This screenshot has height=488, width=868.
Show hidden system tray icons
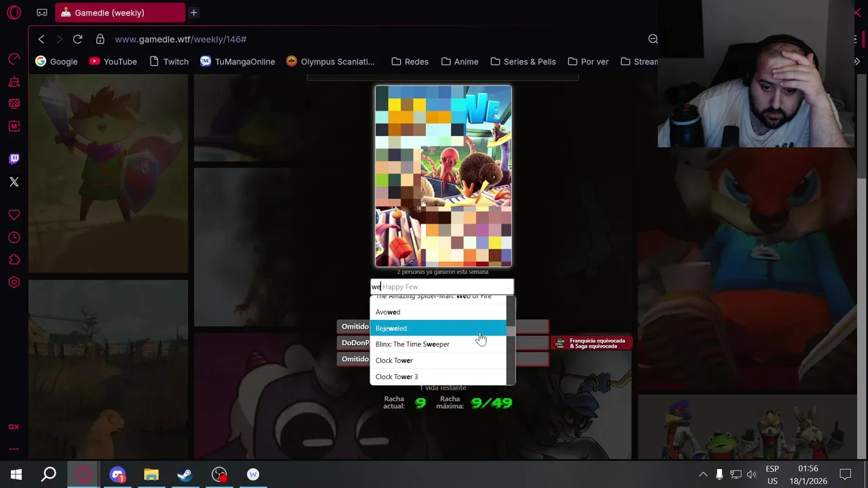coord(703,474)
